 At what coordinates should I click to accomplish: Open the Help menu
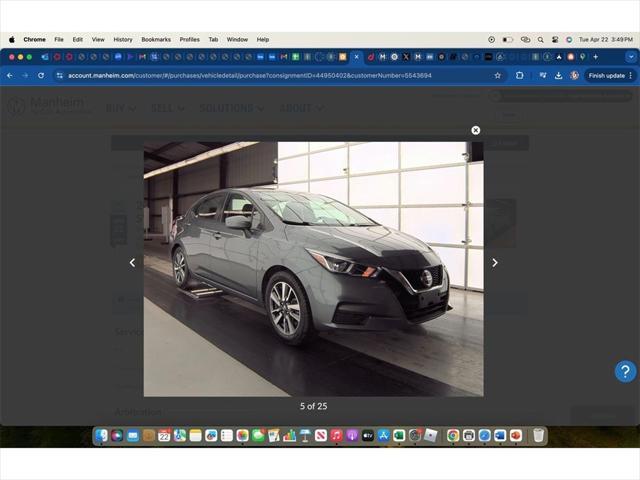[262, 40]
